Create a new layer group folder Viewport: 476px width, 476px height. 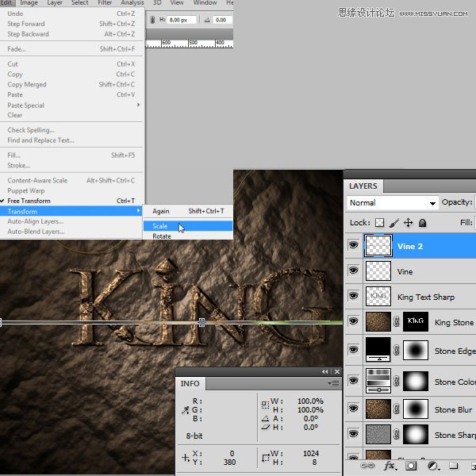(x=454, y=466)
